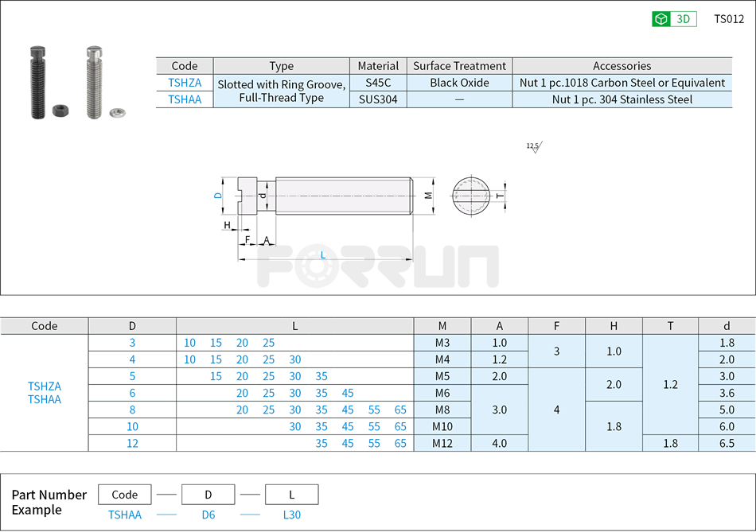Image resolution: width=756 pixels, height=532 pixels.
Task: Select length 35 in the M5 row
Action: tap(321, 376)
